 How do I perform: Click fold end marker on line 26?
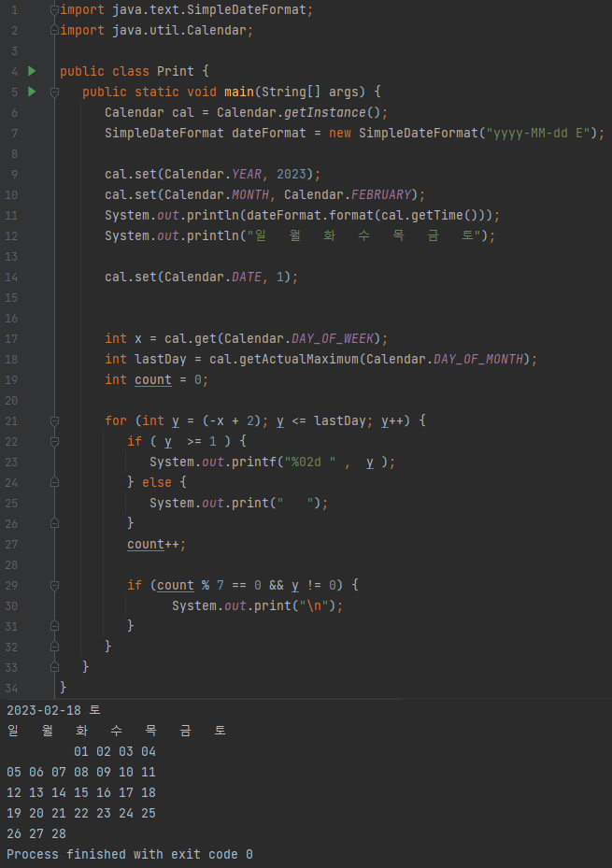coord(54,523)
